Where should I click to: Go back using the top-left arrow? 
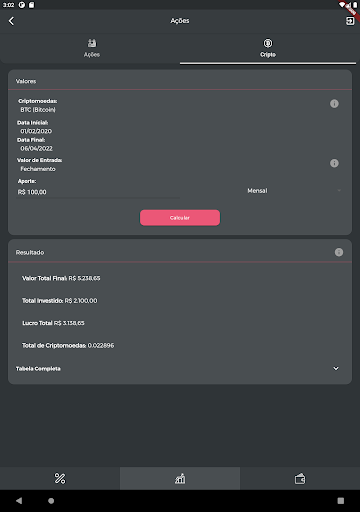(x=11, y=21)
